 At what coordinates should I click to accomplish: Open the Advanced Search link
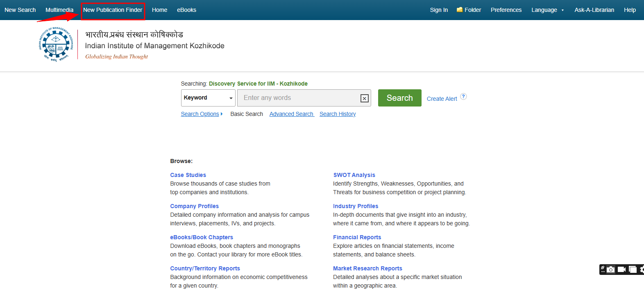291,114
